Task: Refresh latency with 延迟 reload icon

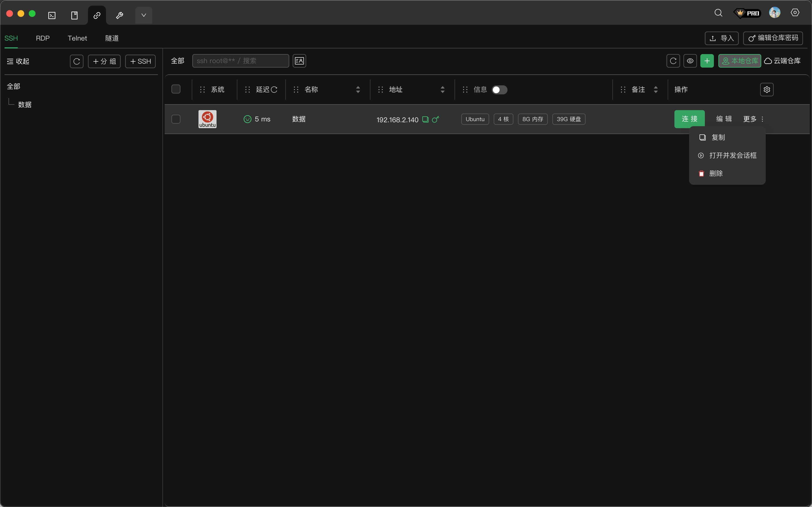Action: click(x=274, y=90)
